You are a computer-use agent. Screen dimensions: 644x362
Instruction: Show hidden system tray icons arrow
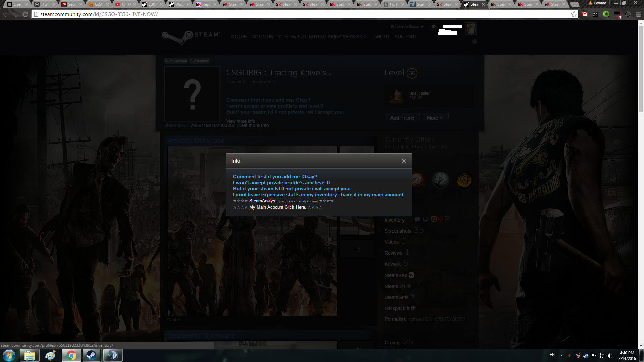tap(561, 356)
